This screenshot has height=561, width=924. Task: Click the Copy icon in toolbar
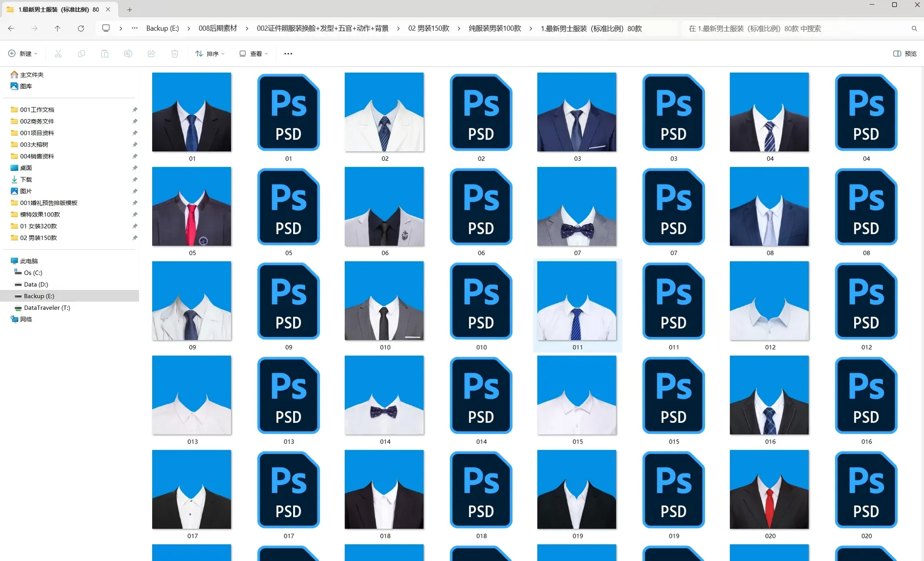[x=81, y=54]
